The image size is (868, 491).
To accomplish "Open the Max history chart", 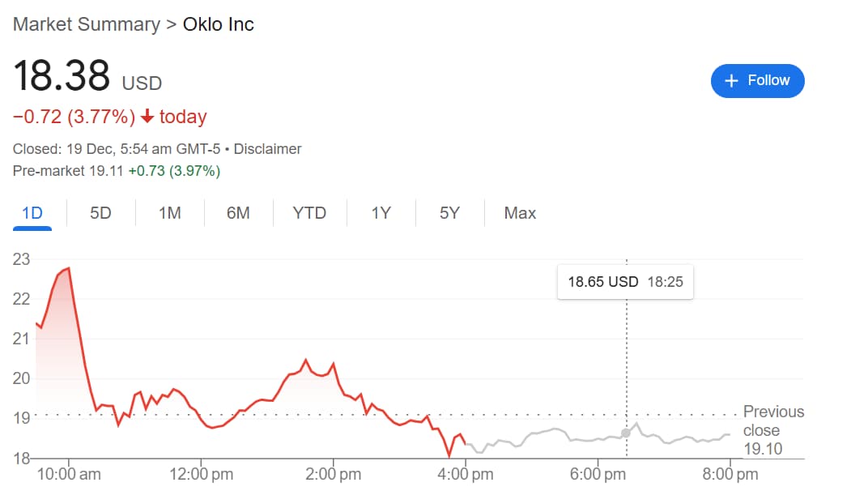I will click(x=519, y=213).
